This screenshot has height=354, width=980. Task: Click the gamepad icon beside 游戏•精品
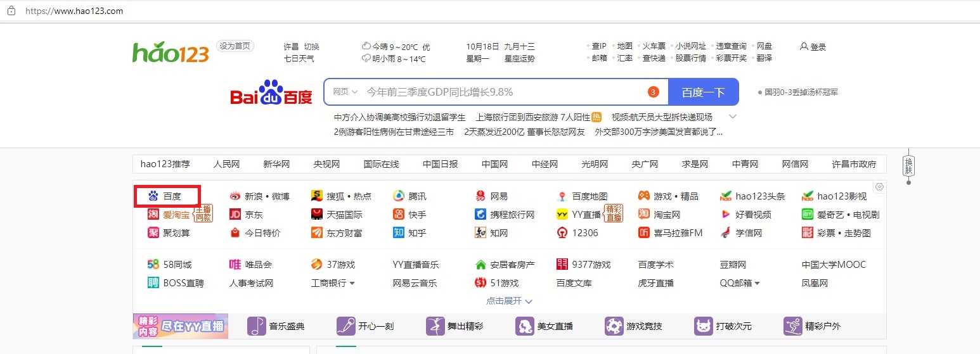click(643, 196)
